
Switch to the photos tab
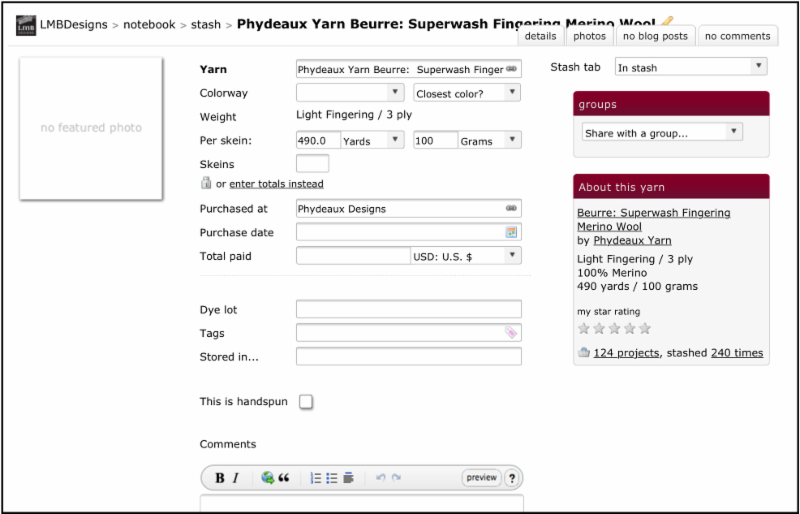590,36
